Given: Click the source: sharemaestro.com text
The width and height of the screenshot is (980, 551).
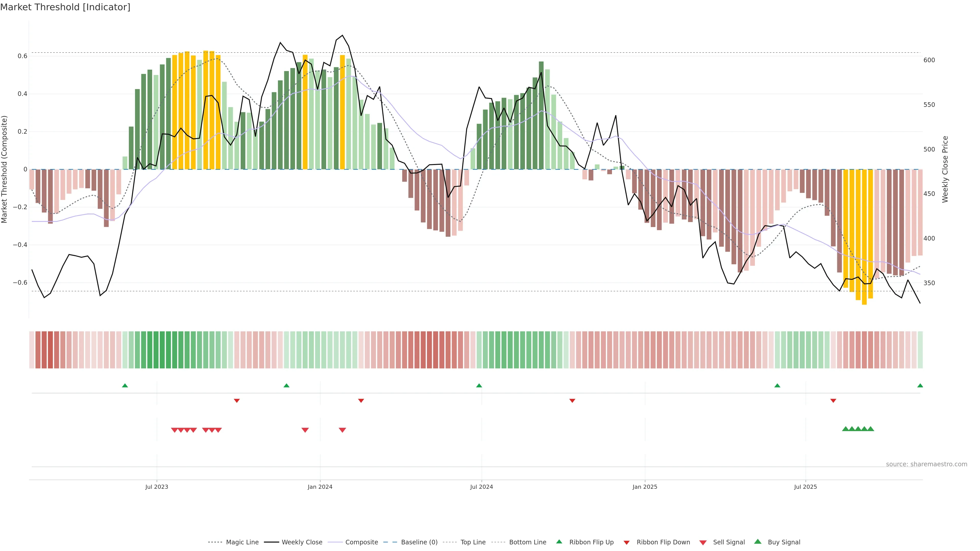Looking at the screenshot, I should [x=926, y=464].
